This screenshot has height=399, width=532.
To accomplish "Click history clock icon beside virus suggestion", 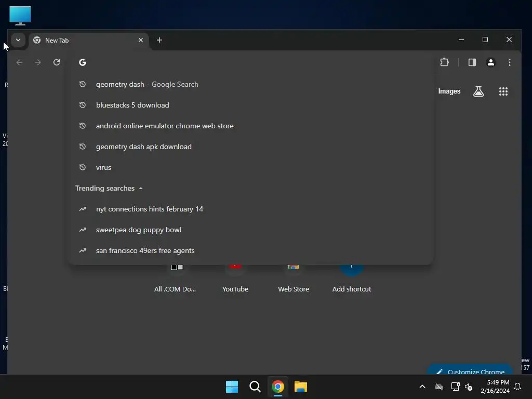I will coord(83,167).
